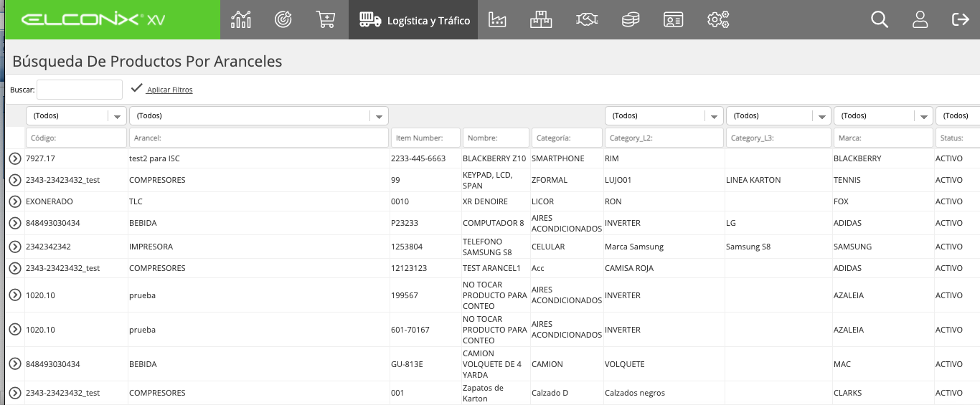
Task: Open the shopping cart module icon
Action: 326,19
